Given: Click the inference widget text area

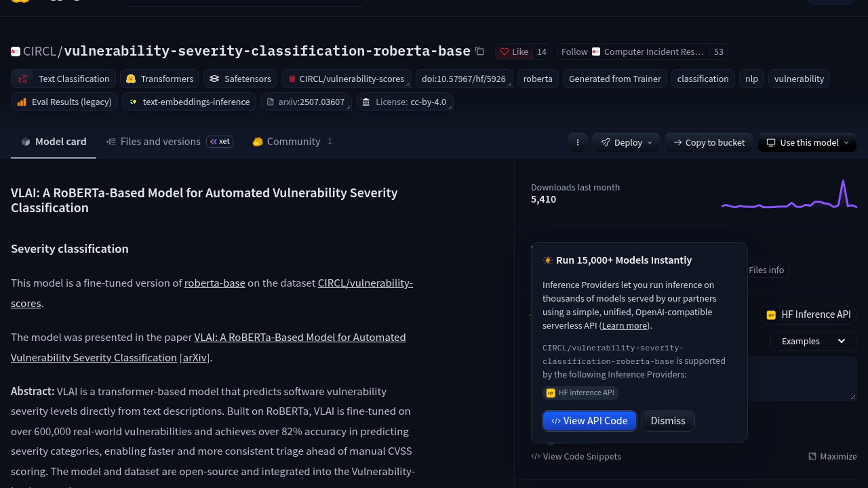Looking at the screenshot, I should click(x=802, y=379).
